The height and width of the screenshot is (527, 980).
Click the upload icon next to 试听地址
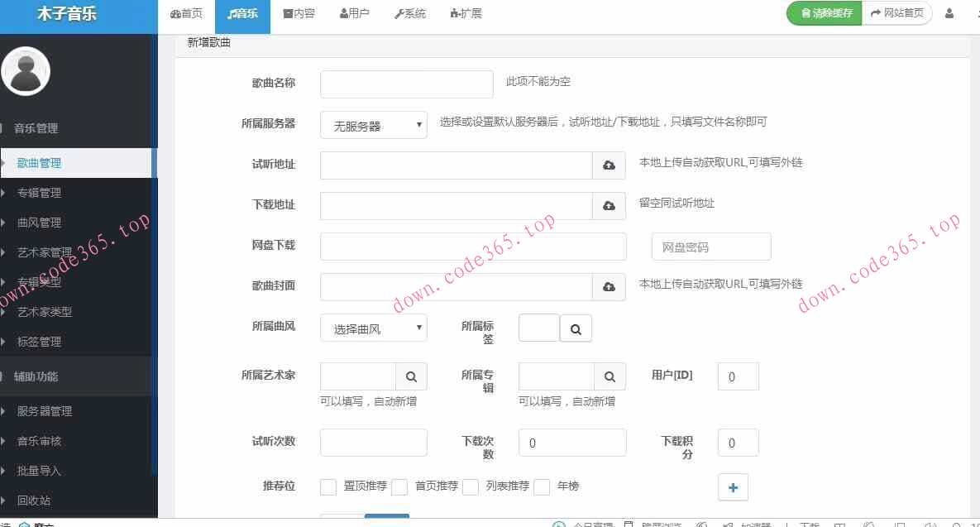pyautogui.click(x=609, y=165)
